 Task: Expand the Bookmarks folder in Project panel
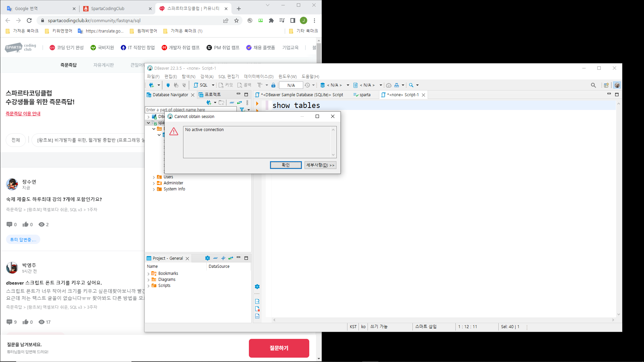pyautogui.click(x=149, y=274)
